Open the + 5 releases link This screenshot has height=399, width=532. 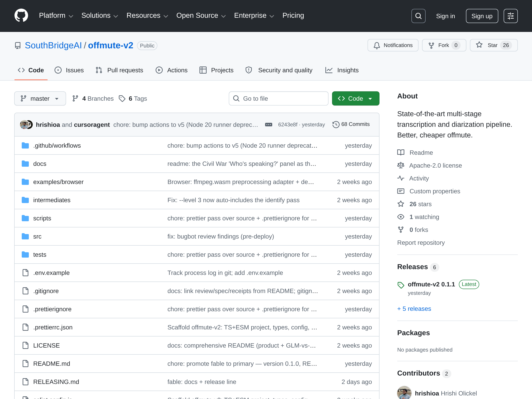414,309
